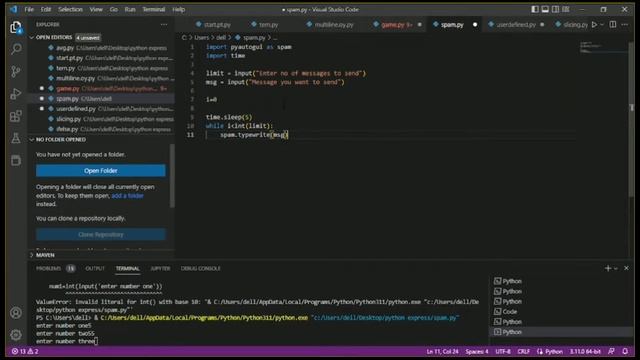Open Customize Layout icon
Viewport: 640px width, 360px height.
[566, 9]
